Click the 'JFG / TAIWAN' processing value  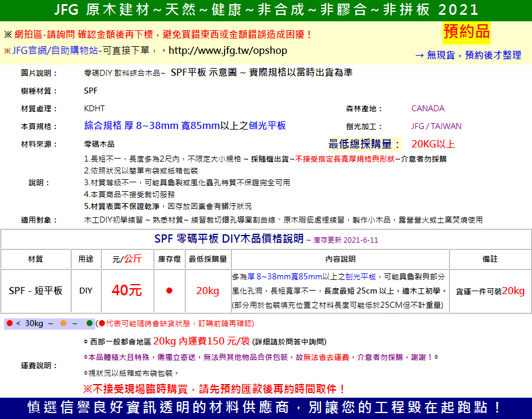tap(436, 126)
